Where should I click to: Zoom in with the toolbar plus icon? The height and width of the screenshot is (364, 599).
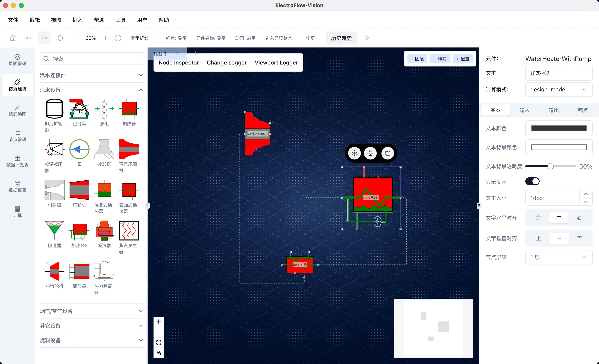pos(105,38)
